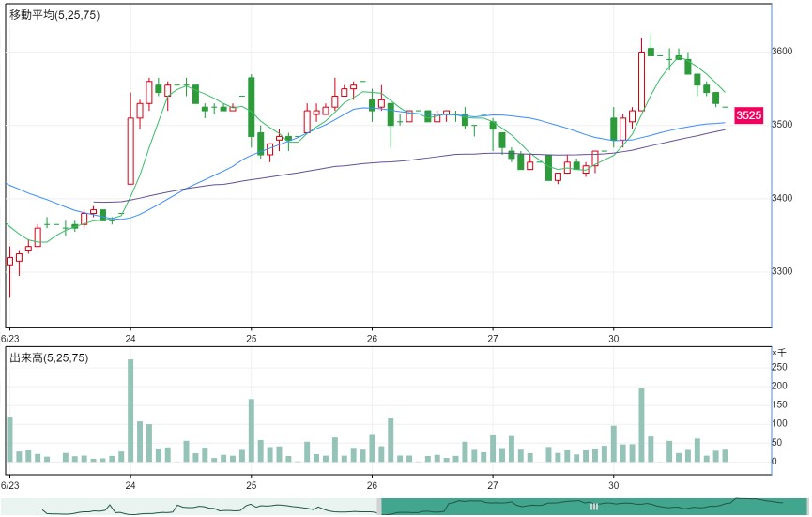Screen dimensions: 812x517
Task: Click the 27 date label under volume chart
Action: [493, 485]
